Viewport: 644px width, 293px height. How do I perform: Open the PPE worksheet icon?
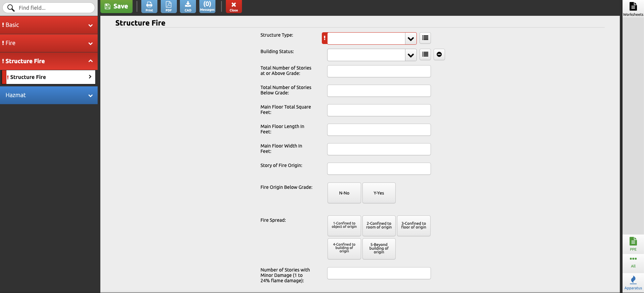pos(633,244)
